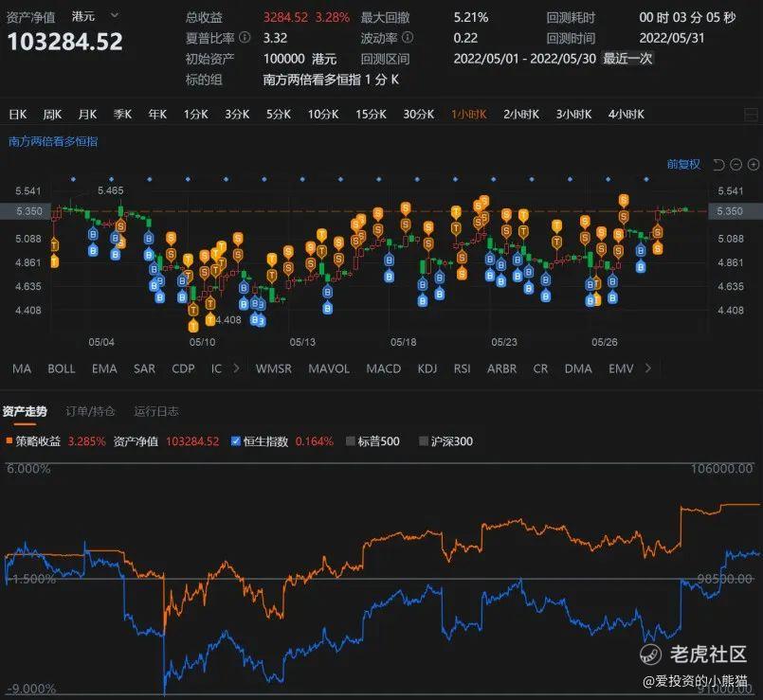Click the 波动率 info icon
Viewport: 763px width, 700px height.
click(x=408, y=38)
